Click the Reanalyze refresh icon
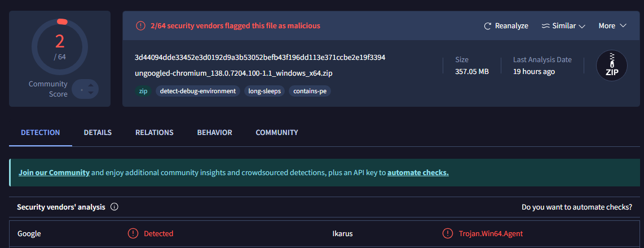 coord(488,26)
